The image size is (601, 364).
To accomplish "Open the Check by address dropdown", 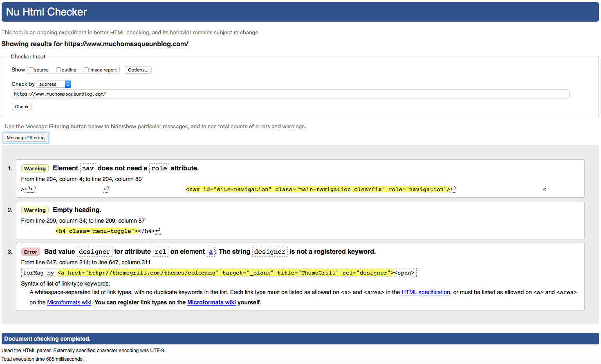I will point(54,84).
